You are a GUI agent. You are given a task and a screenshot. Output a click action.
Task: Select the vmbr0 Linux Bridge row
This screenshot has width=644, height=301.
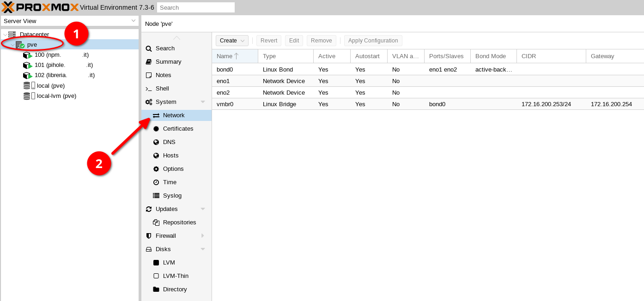click(x=428, y=104)
